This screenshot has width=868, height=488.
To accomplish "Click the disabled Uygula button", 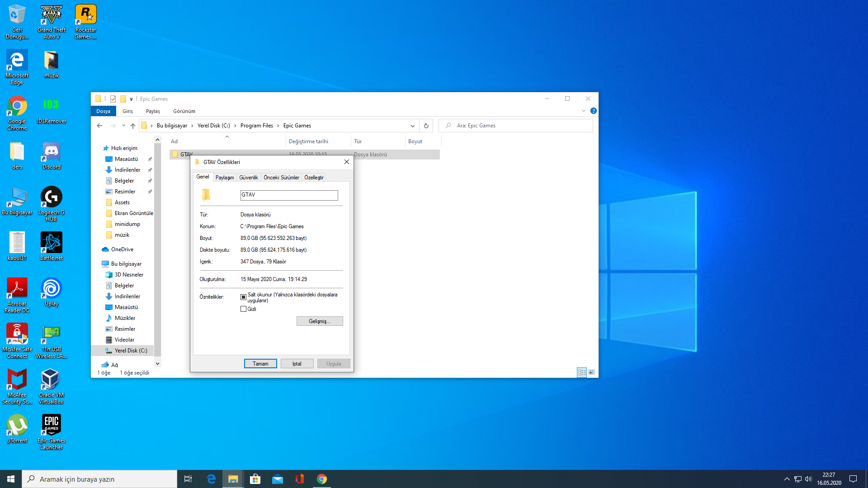I will point(334,364).
